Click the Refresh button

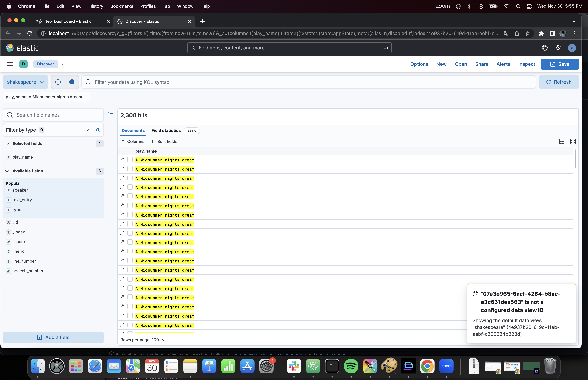click(559, 82)
